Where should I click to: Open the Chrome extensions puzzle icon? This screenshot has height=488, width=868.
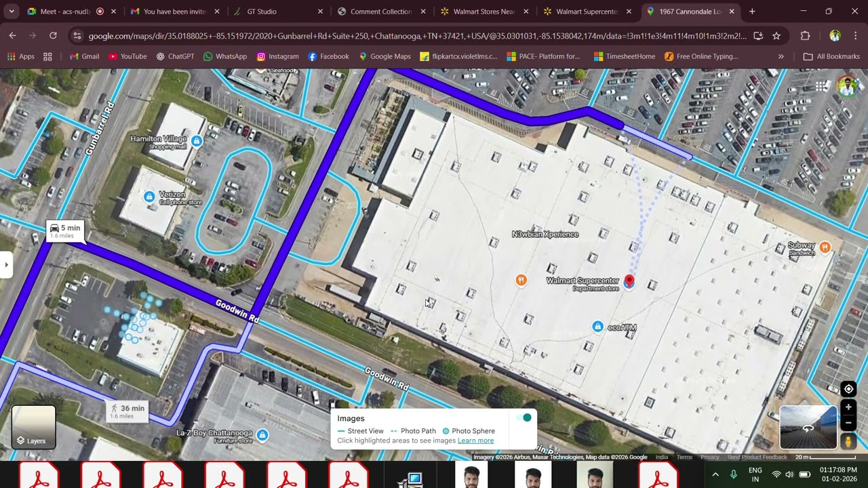coord(805,36)
